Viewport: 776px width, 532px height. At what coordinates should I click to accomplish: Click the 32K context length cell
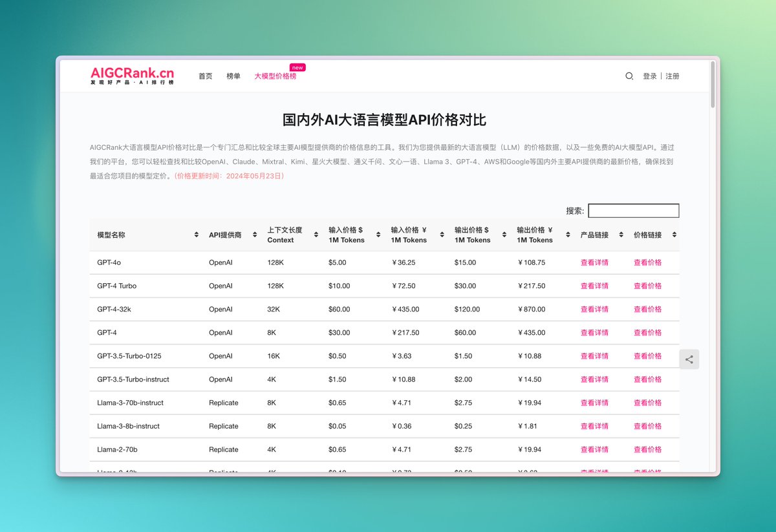tap(274, 309)
